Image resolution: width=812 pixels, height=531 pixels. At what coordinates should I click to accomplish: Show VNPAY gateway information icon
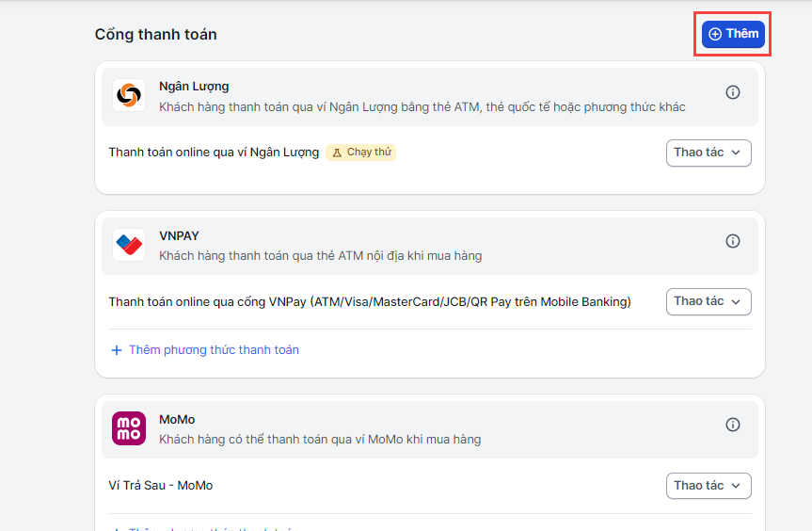point(733,242)
